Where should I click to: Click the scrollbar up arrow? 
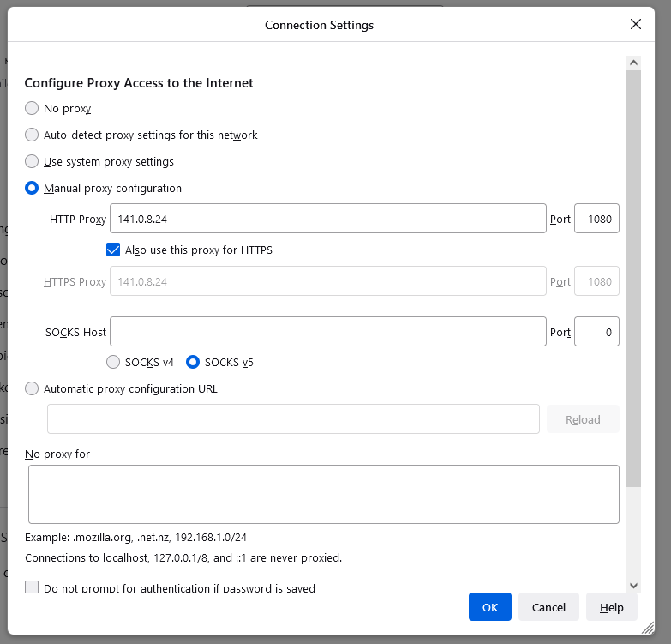pyautogui.click(x=633, y=63)
